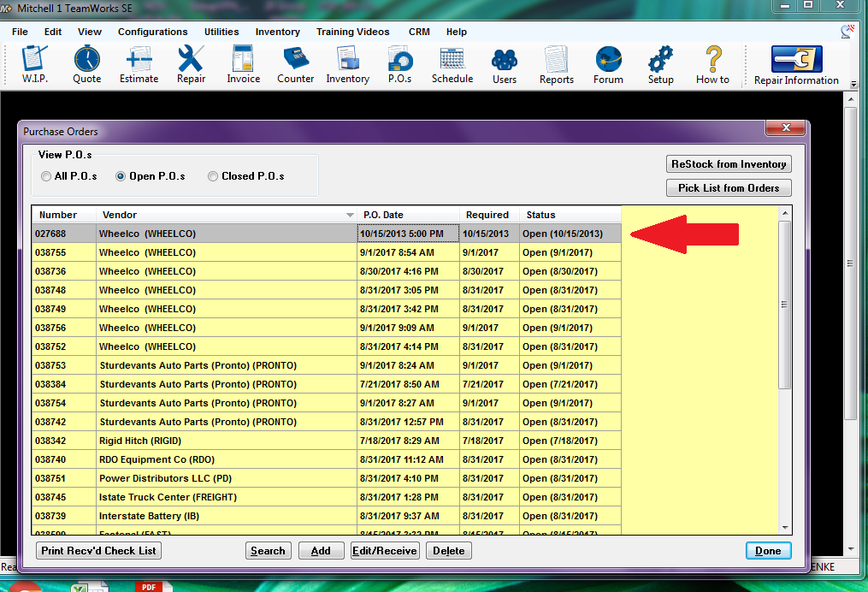Click the P.O. list vertical scrollbar thumb
Viewport: 868px width, 592px height.
pyautogui.click(x=784, y=305)
